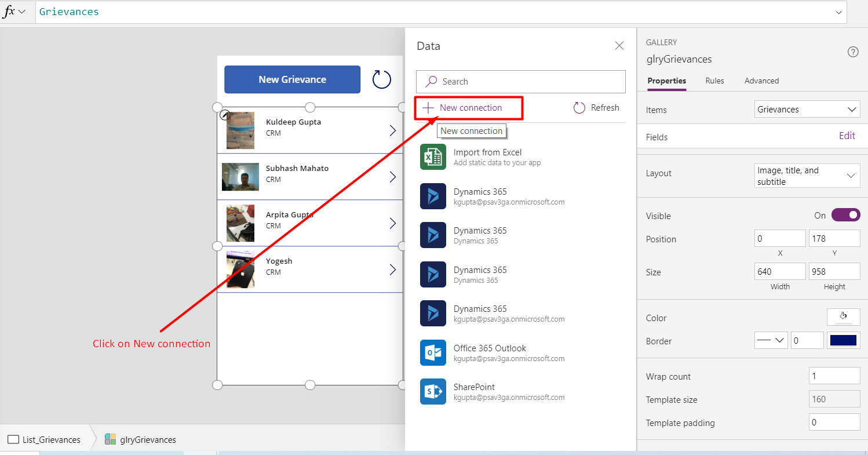868x455 pixels.
Task: Expand the Items dropdown showing Grievances
Action: pos(807,110)
